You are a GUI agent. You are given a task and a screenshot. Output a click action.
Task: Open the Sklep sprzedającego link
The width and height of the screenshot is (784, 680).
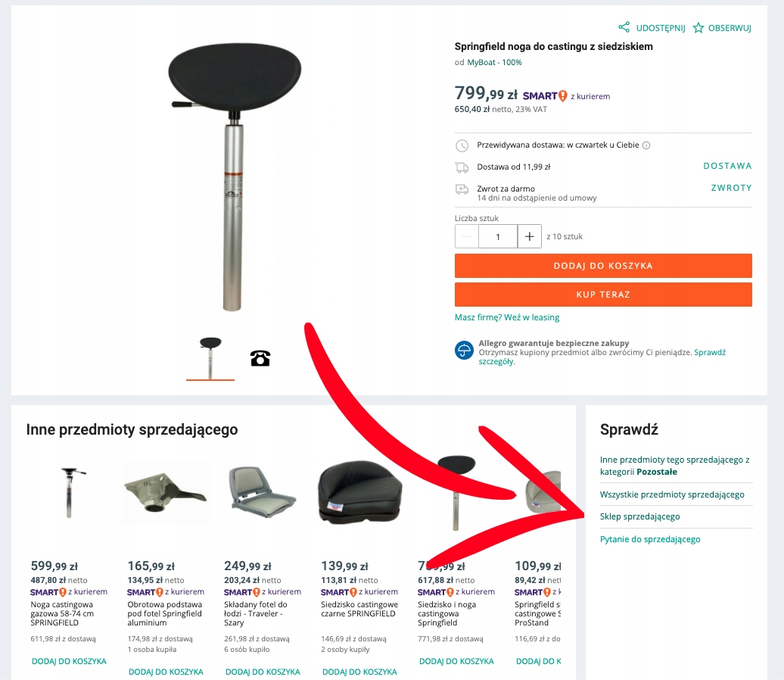pyautogui.click(x=640, y=516)
